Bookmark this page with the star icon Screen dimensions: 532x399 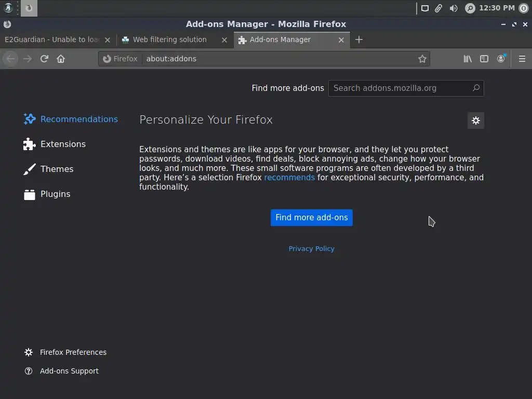[x=422, y=59]
